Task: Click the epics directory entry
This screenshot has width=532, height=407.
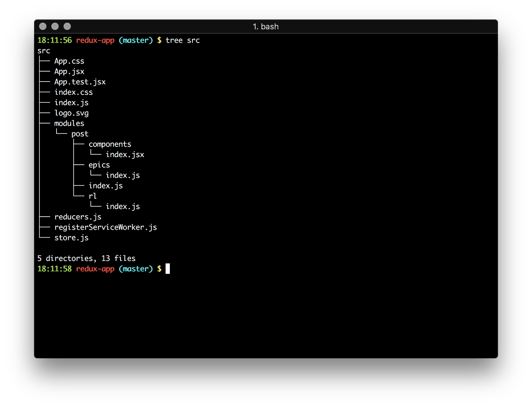Action: [x=99, y=165]
